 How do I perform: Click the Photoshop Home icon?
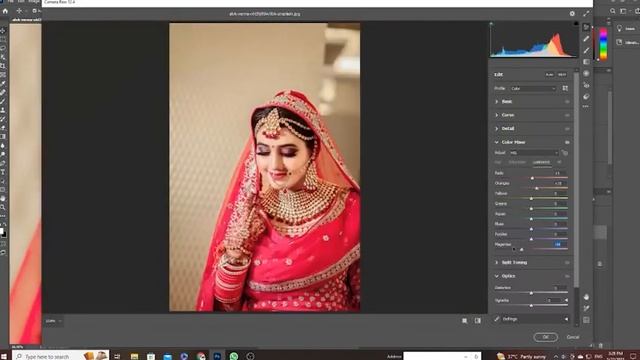pyautogui.click(x=5, y=11)
